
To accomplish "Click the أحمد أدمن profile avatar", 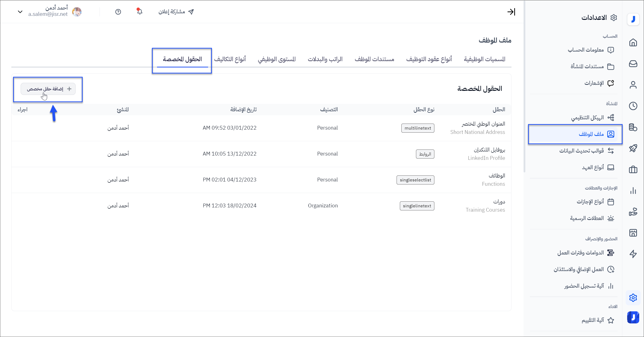I will (77, 12).
